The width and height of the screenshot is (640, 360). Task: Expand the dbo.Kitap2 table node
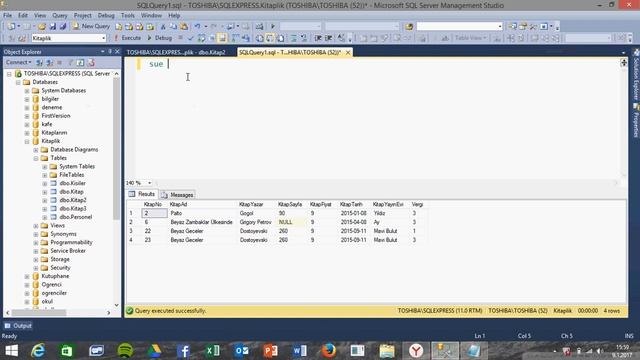pos(45,200)
